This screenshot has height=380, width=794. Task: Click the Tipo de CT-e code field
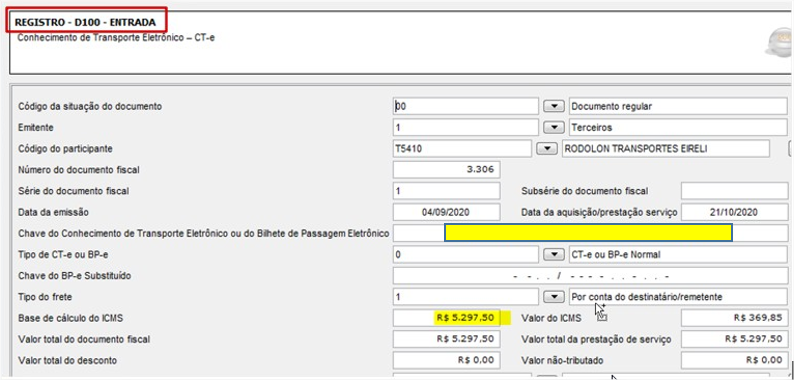(466, 255)
